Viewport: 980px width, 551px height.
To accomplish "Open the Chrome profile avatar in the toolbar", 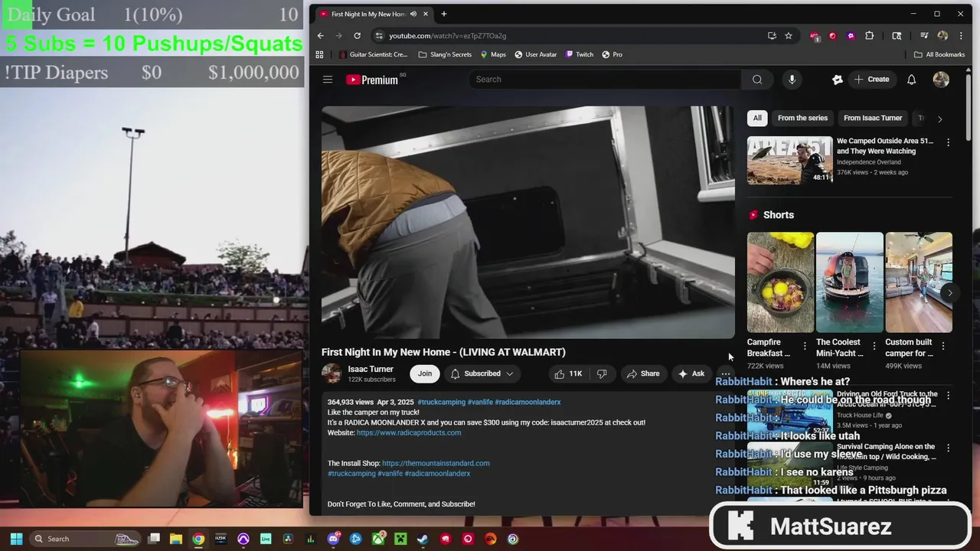I will point(942,35).
